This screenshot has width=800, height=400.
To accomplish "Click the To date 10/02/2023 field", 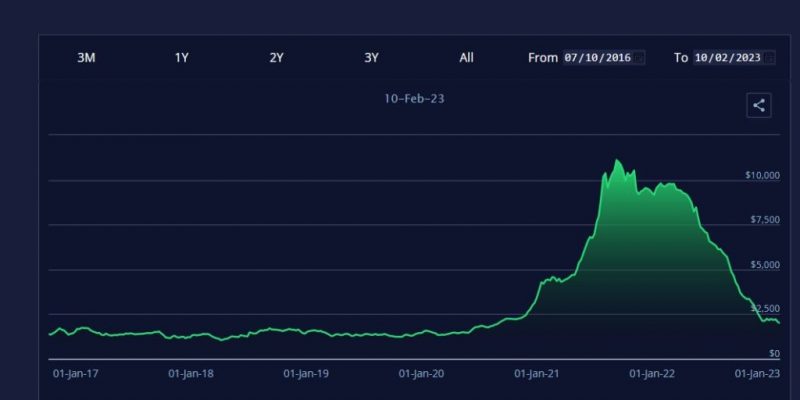I will coord(734,58).
